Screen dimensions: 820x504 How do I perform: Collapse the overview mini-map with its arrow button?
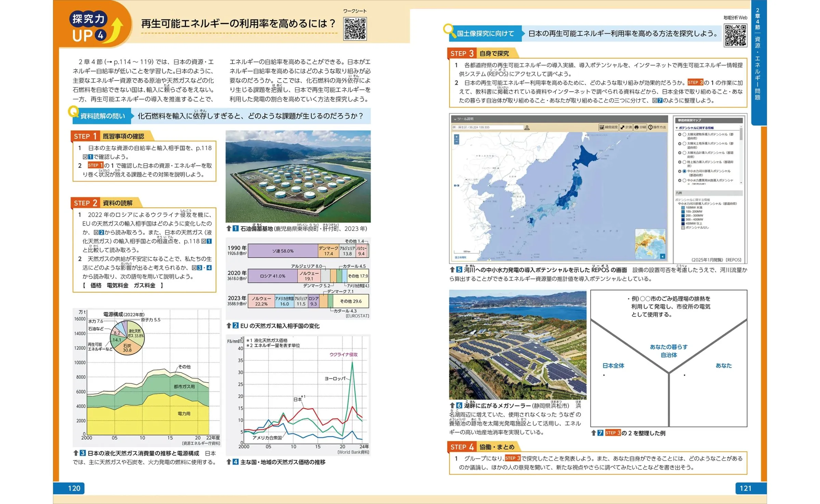662,256
